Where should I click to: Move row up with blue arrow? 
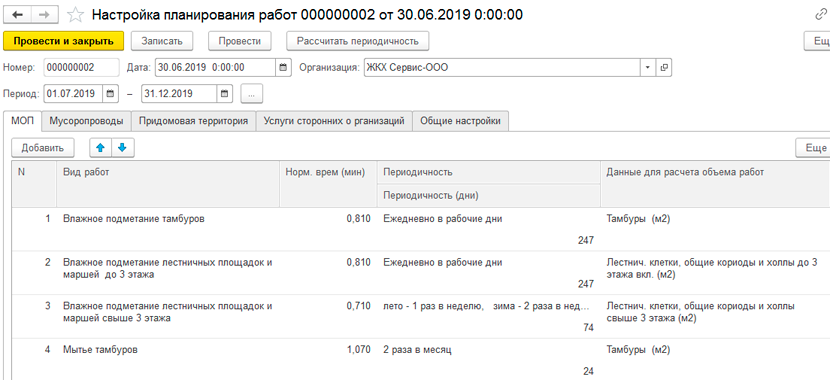tap(101, 148)
